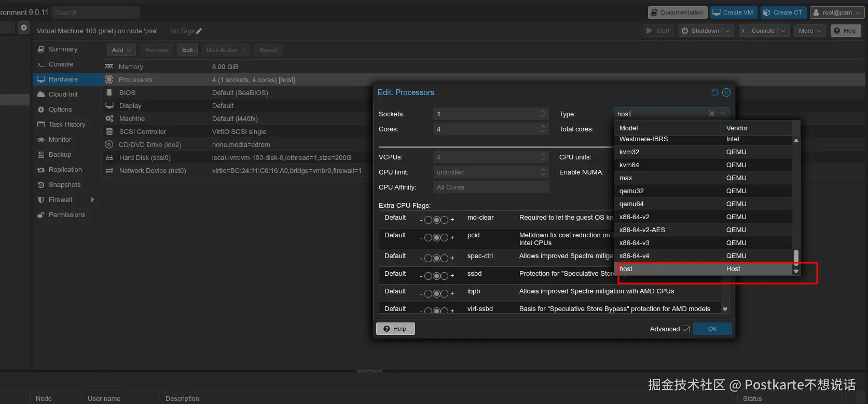This screenshot has width=868, height=404.
Task: Toggle the Advanced checkbox
Action: 686,329
